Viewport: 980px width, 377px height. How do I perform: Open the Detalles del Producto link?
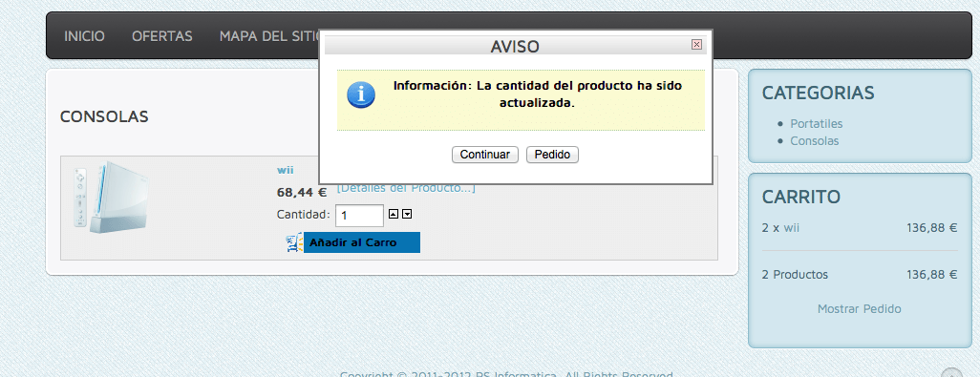[x=406, y=188]
